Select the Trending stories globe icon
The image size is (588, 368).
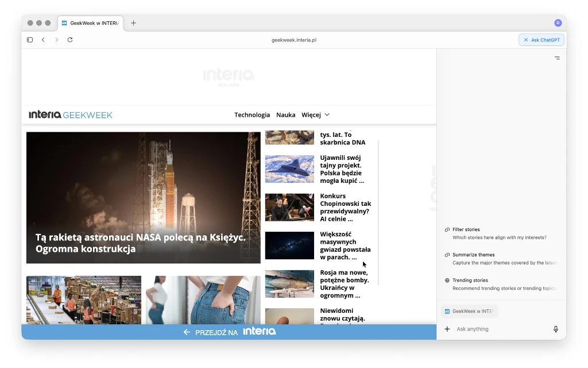(448, 281)
